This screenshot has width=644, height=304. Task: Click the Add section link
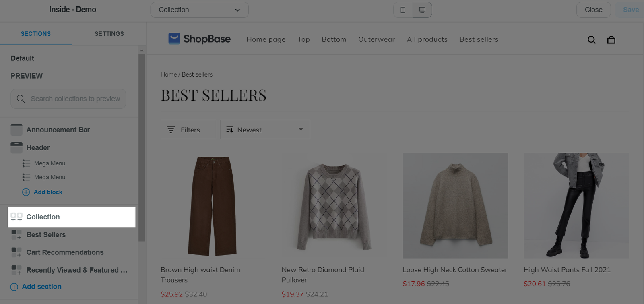coord(42,287)
